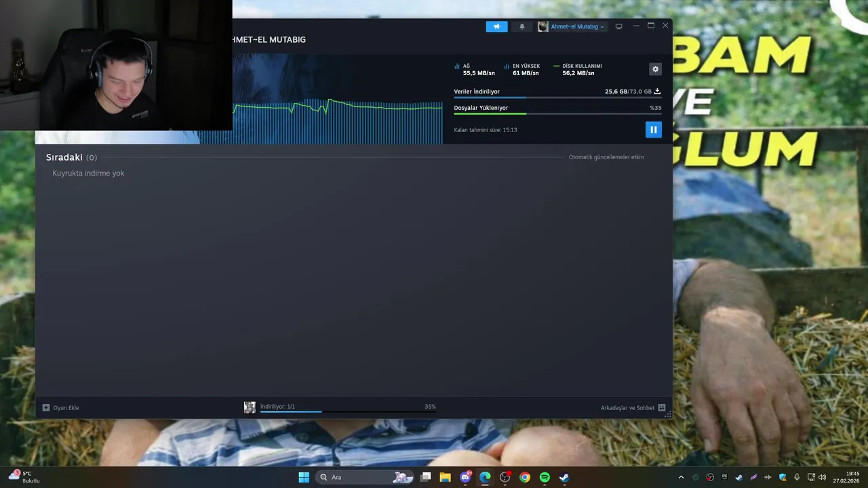
Task: Open the Steam announcements megaphone button
Action: [x=496, y=26]
